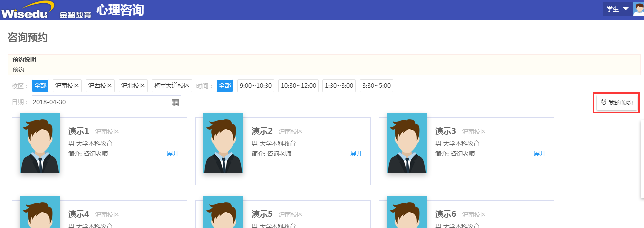This screenshot has height=228, width=644.
Task: Filter by 3:30~5:00 time slot
Action: [376, 86]
